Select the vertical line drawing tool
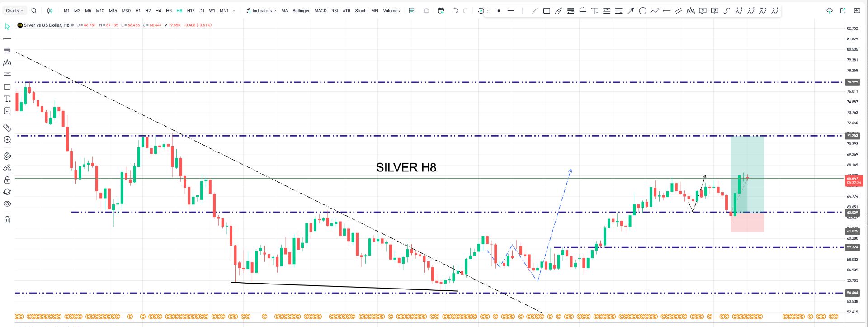Screen dimensions: 868x327 523,11
